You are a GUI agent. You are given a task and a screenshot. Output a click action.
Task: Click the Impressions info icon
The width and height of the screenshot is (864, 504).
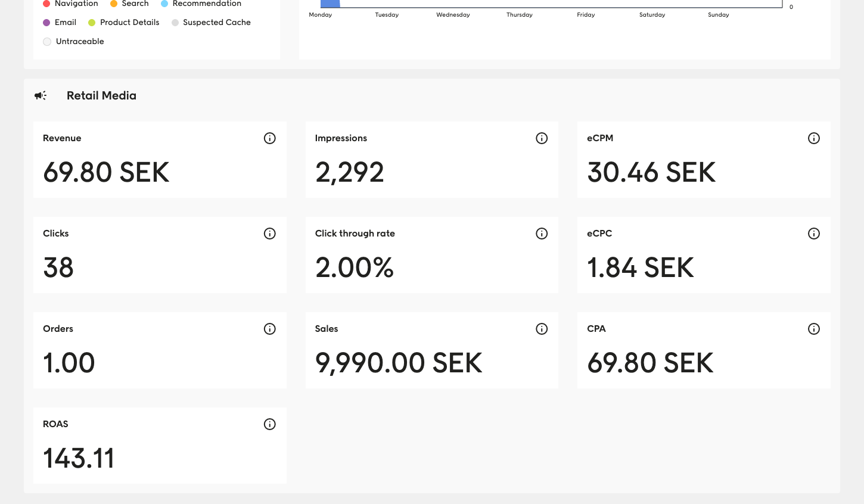tap(542, 138)
